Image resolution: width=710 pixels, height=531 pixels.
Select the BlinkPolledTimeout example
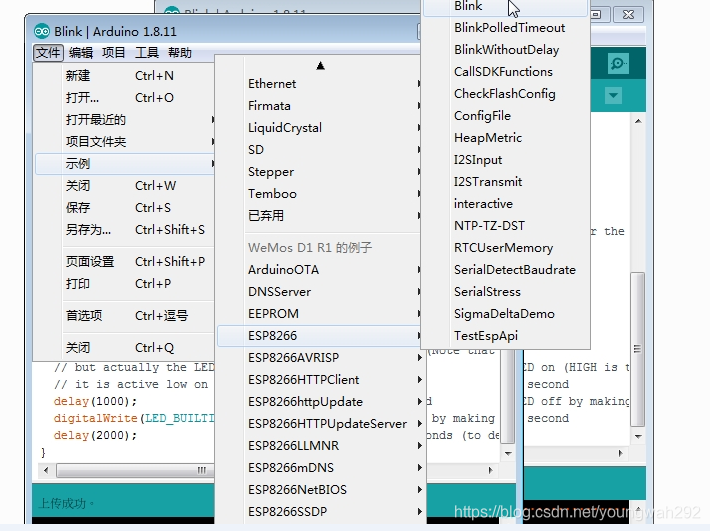[x=506, y=28]
